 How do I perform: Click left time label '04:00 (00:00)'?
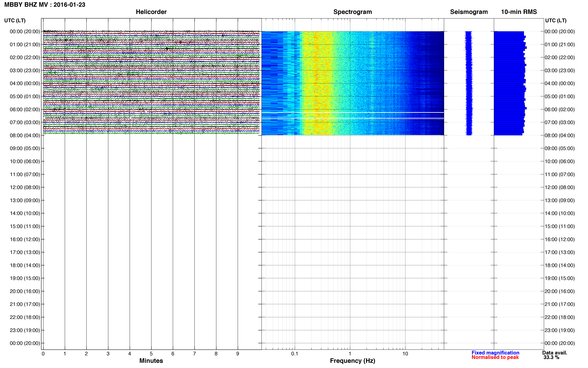pos(25,83)
